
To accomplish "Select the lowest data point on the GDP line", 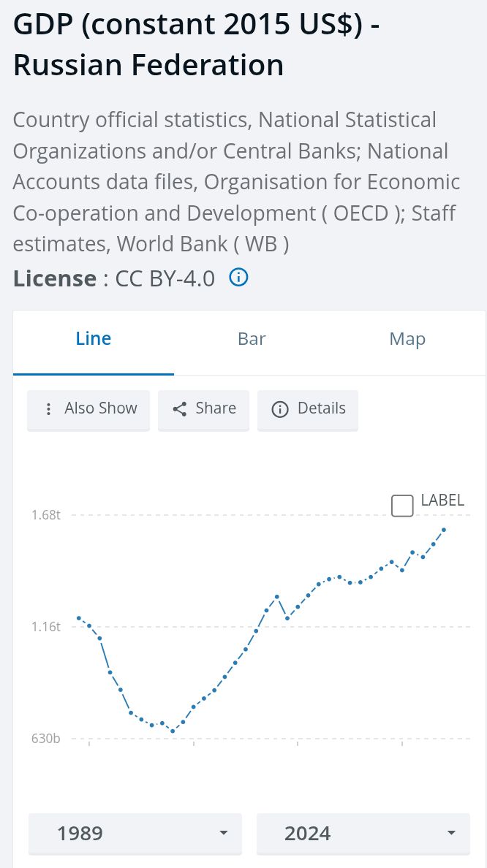I will tap(173, 731).
